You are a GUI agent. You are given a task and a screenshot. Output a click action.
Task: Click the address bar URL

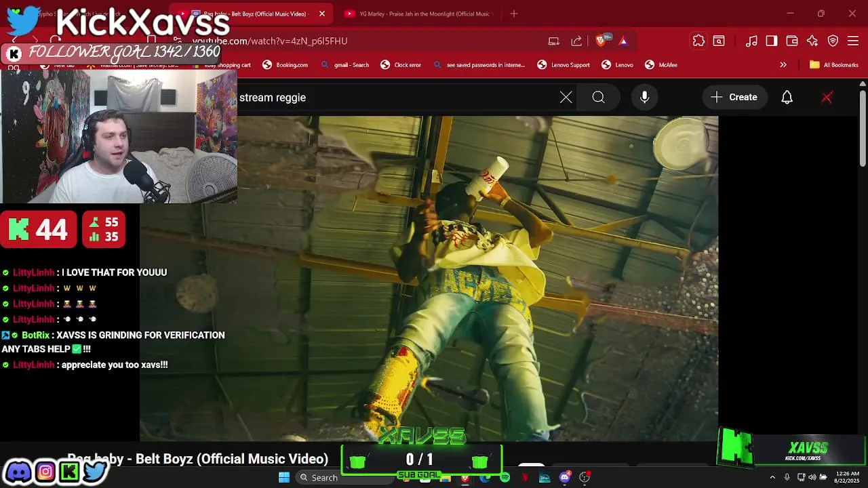[270, 41]
